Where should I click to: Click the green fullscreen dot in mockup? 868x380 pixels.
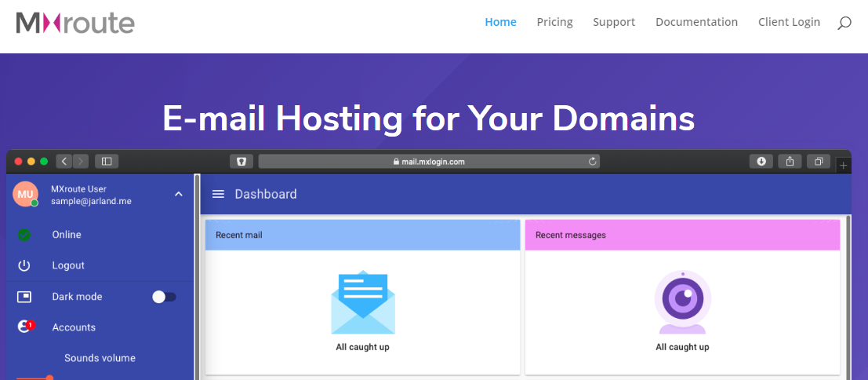click(44, 162)
